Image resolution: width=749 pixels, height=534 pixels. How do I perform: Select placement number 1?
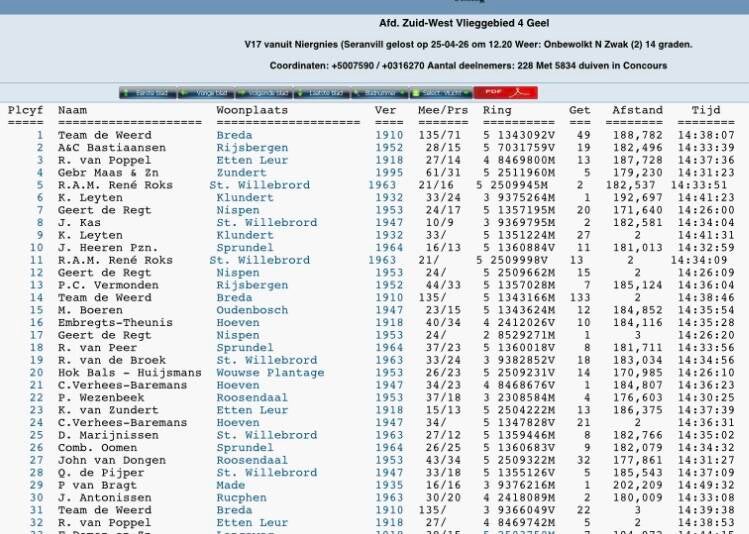[40, 135]
